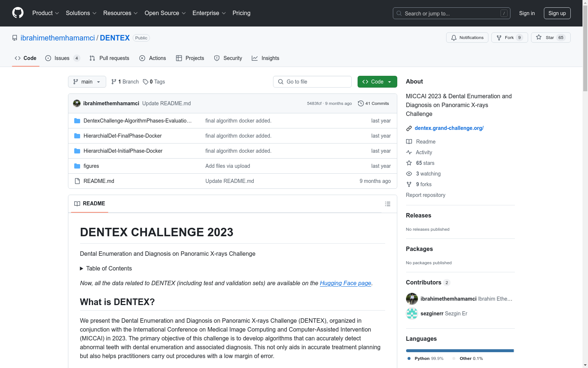Click the search magnifier icon in header
Image resolution: width=588 pixels, height=368 pixels.
point(399,13)
